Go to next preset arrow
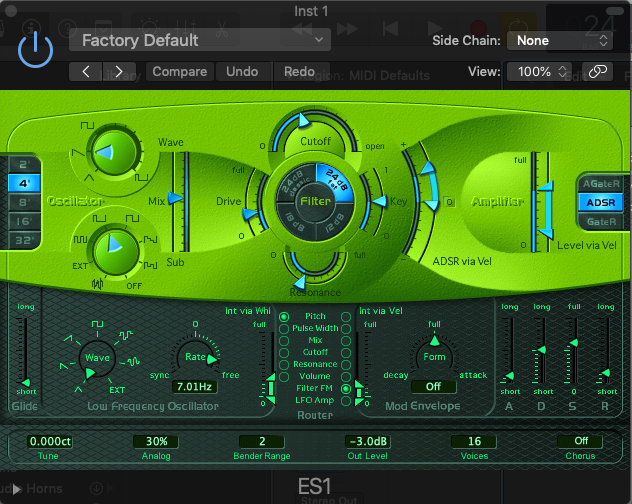Viewport: 632px width, 504px height. tap(119, 72)
